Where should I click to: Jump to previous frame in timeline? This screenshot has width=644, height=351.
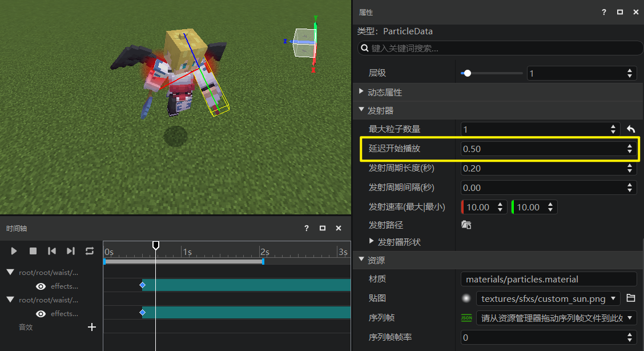coord(52,251)
